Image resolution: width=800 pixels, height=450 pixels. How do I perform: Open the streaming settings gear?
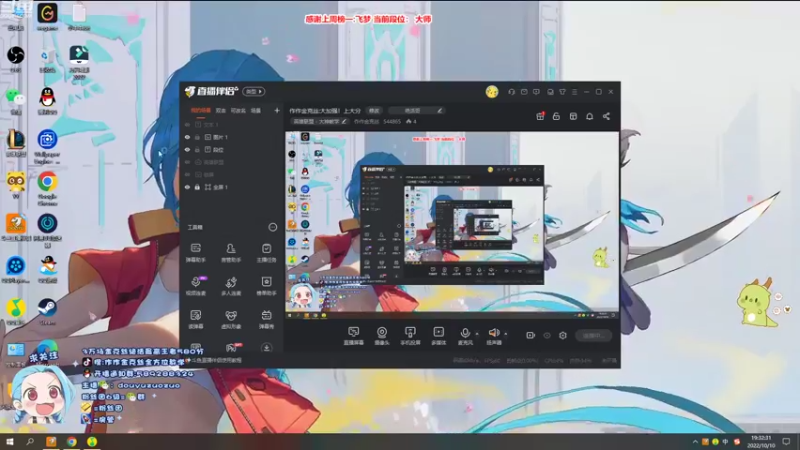pos(563,335)
